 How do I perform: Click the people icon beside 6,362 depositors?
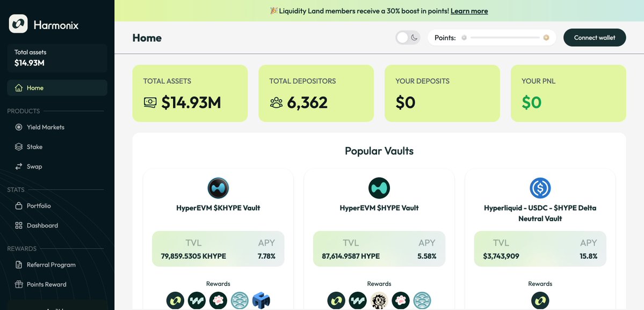[277, 102]
